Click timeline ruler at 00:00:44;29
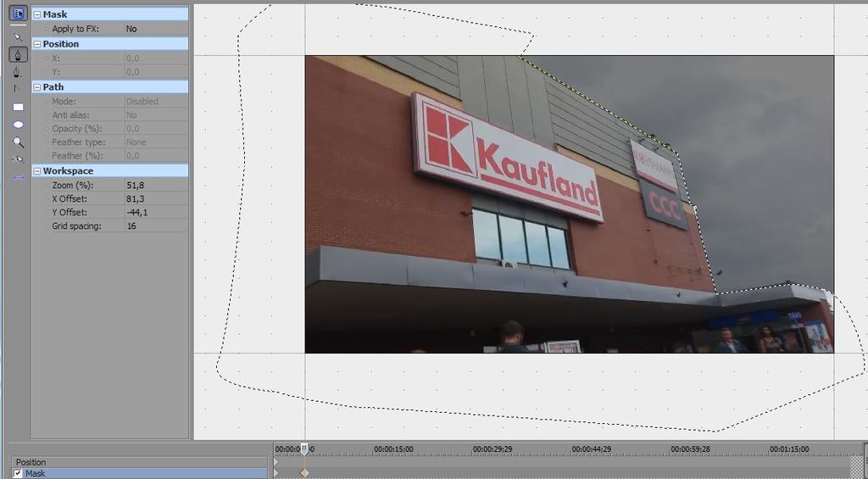 click(x=591, y=449)
